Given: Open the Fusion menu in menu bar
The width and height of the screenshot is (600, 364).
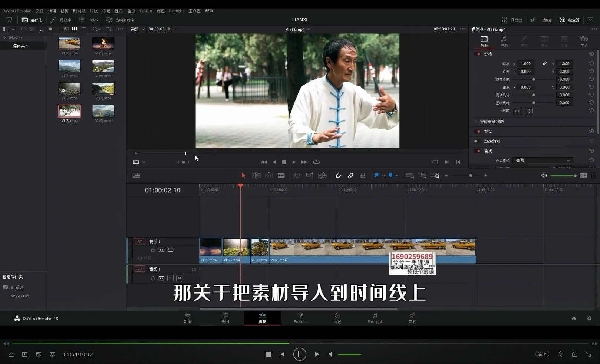Looking at the screenshot, I should [146, 11].
